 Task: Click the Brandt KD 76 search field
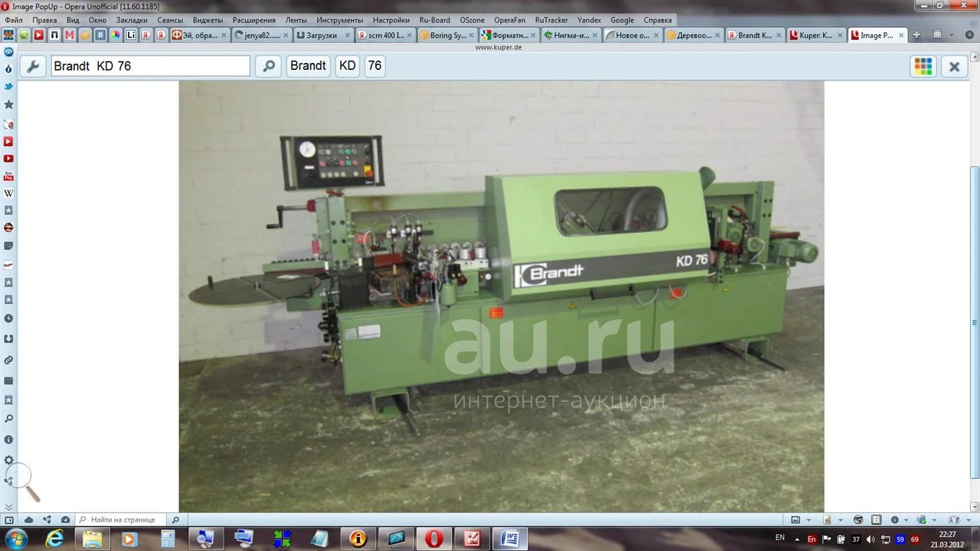tap(150, 66)
